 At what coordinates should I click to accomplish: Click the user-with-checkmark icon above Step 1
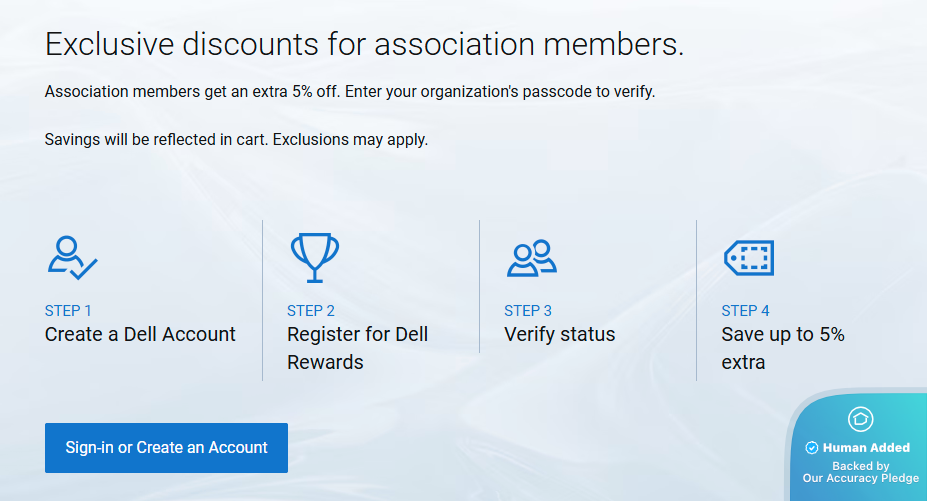[x=72, y=257]
